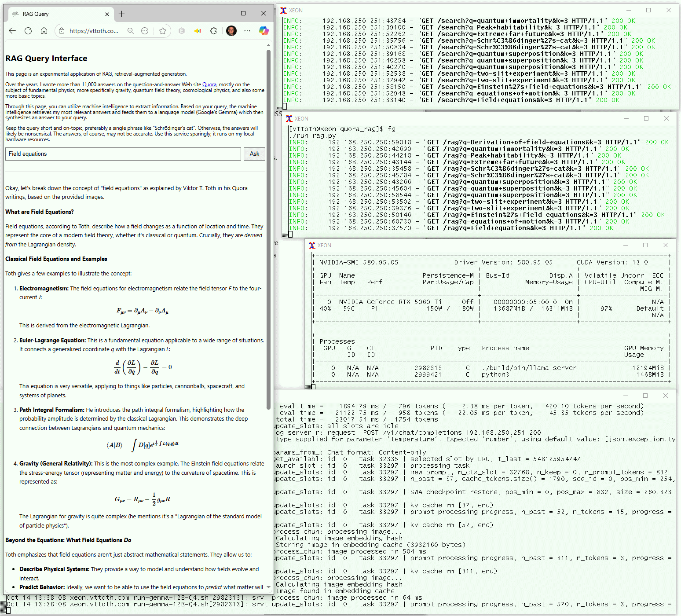Open the user profile avatar

[x=231, y=31]
